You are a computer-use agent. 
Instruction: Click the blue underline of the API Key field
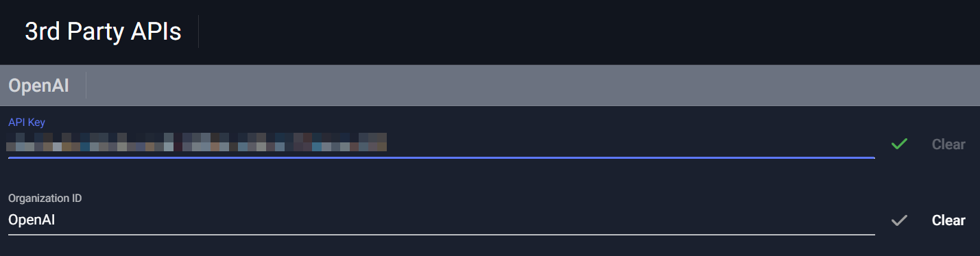[442, 157]
